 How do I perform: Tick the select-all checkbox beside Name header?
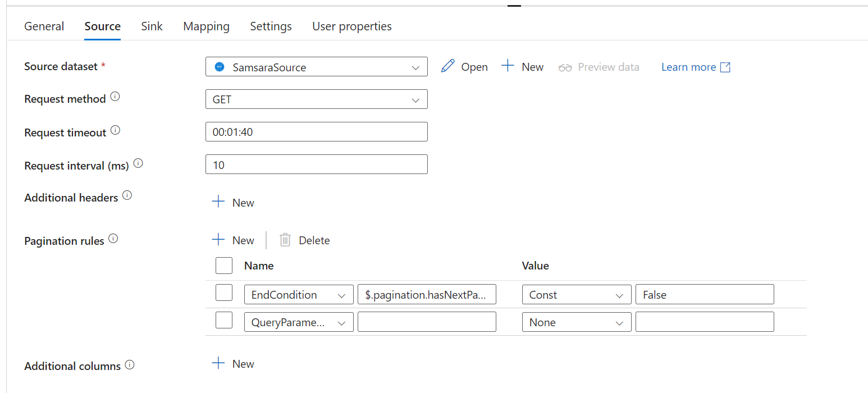tap(224, 266)
